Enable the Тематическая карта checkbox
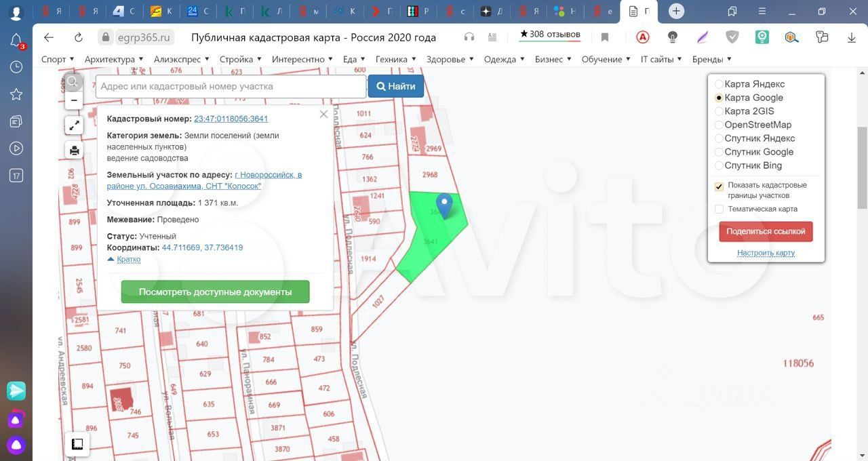The width and height of the screenshot is (868, 461). (x=719, y=209)
